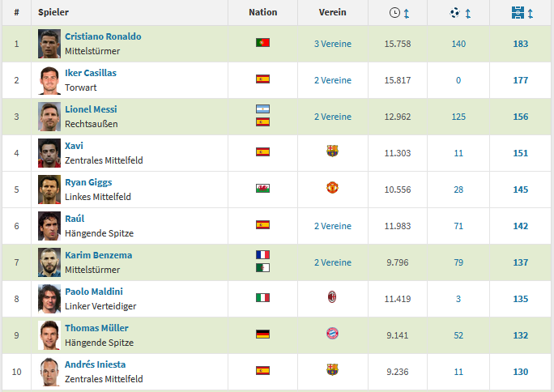
Task: Click Raúl's 71 goals value
Action: pyautogui.click(x=458, y=226)
